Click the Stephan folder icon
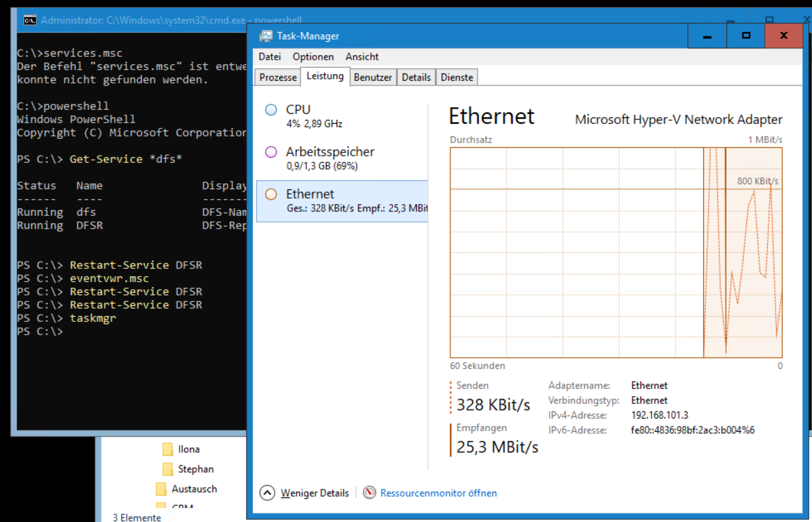Viewport: 812px width, 522px height. click(x=168, y=469)
